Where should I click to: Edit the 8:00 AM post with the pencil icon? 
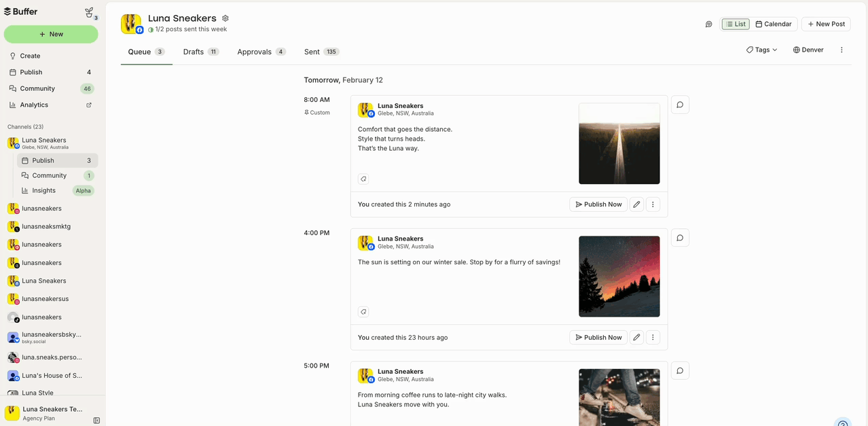(636, 204)
